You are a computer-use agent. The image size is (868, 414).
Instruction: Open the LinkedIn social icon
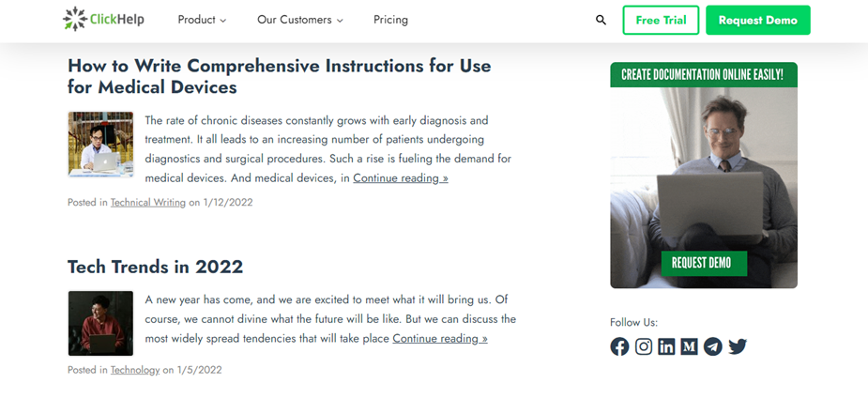[666, 346]
